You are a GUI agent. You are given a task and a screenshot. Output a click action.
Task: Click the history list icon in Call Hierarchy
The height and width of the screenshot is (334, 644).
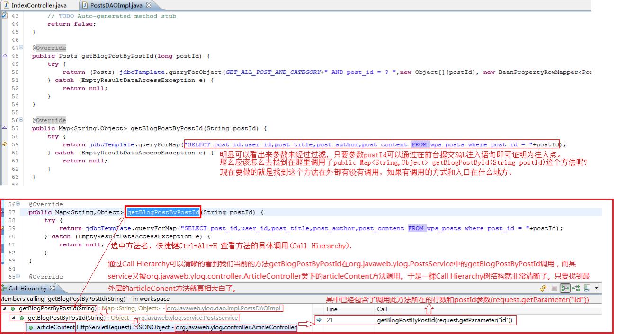pyautogui.click(x=587, y=288)
